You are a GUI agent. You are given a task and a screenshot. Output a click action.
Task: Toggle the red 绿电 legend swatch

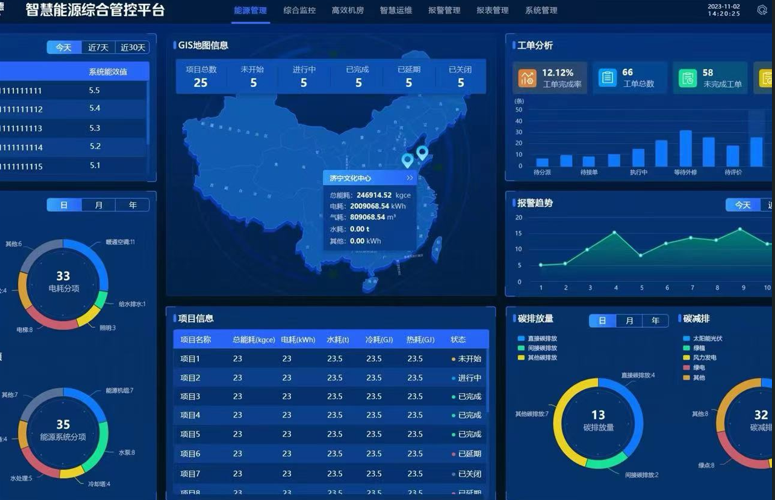coord(686,368)
